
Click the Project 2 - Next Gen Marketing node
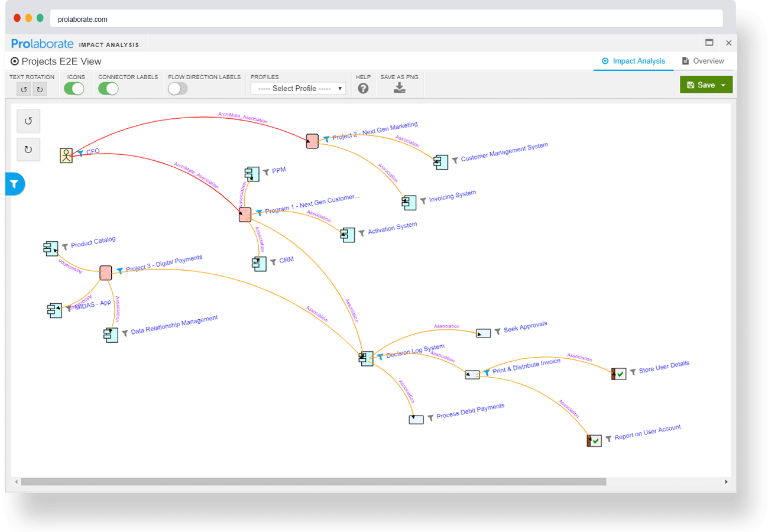(x=312, y=141)
